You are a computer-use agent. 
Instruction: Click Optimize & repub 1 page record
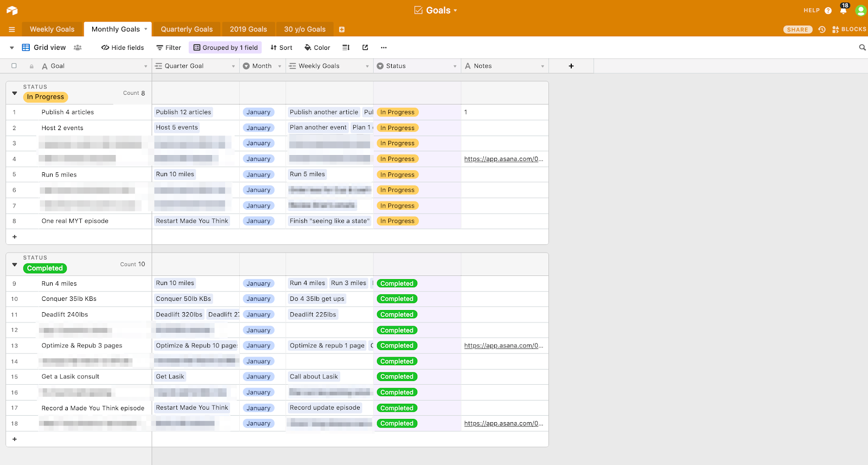click(327, 345)
